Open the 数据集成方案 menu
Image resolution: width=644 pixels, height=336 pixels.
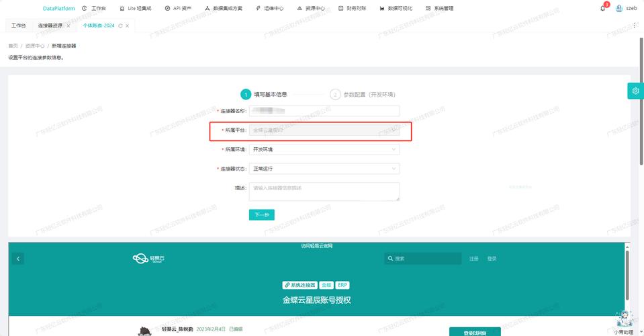224,8
